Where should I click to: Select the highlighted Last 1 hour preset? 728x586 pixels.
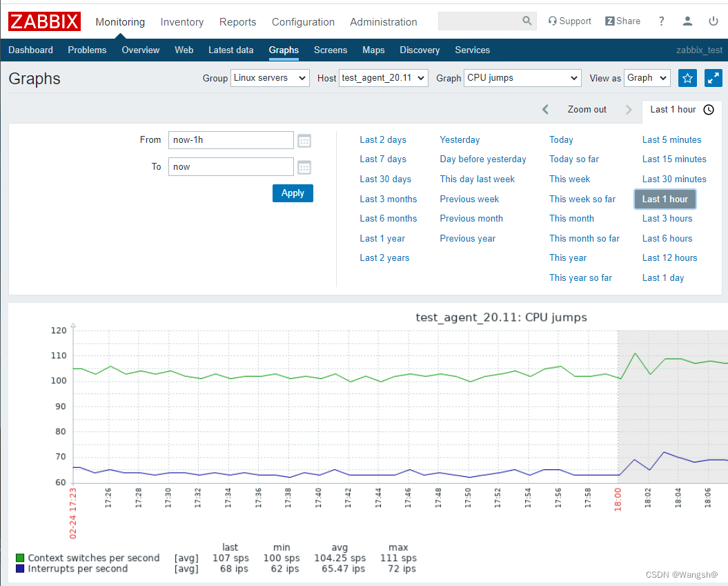coord(665,199)
